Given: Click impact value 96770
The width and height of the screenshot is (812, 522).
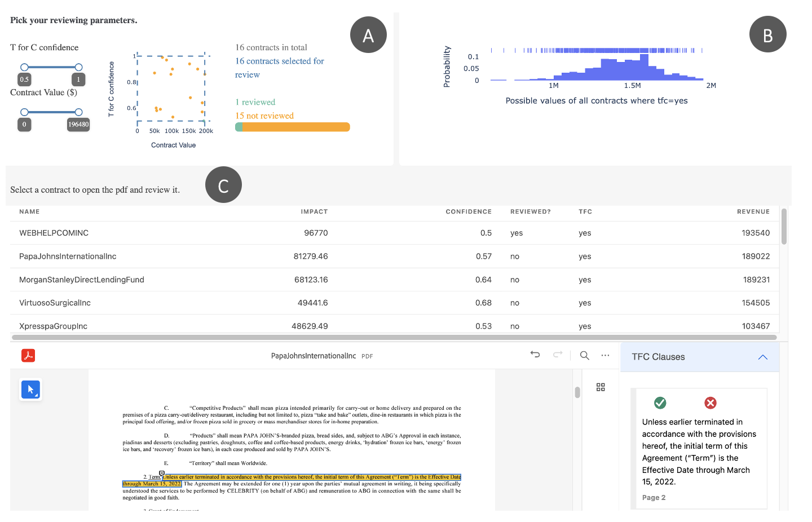Looking at the screenshot, I should 316,233.
